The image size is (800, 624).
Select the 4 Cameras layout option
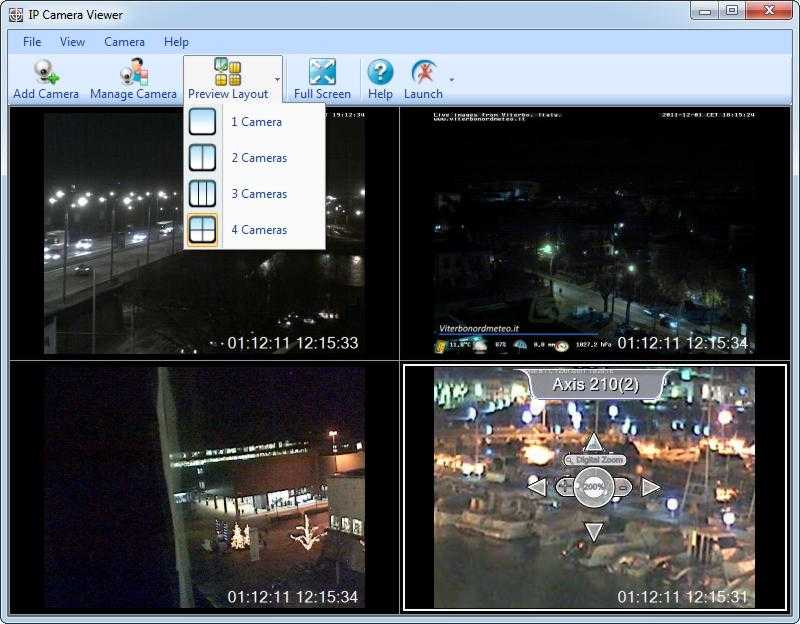[x=259, y=229]
